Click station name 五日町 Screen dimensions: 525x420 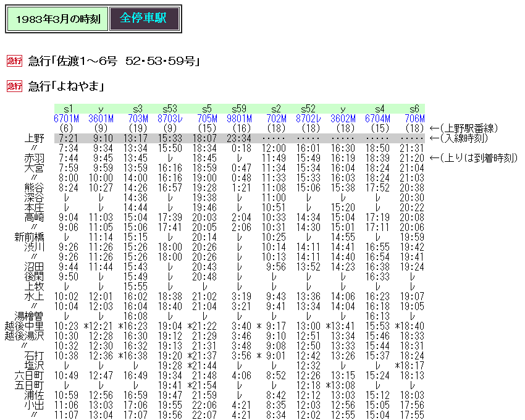coord(29,385)
